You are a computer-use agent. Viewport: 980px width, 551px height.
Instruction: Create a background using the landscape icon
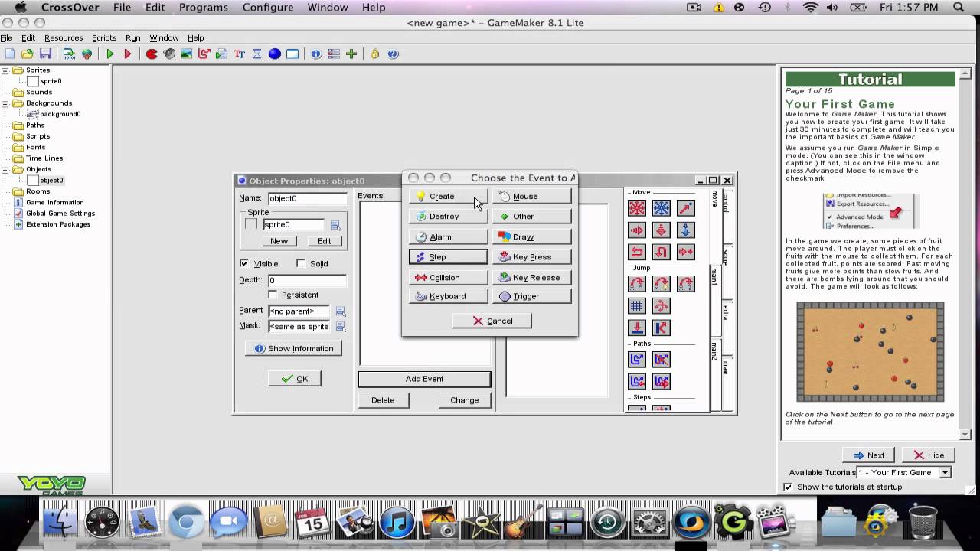click(187, 54)
